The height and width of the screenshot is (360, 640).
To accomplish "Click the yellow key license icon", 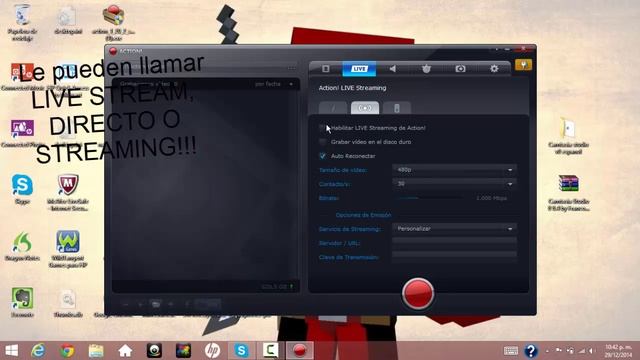I will pyautogui.click(x=523, y=65).
